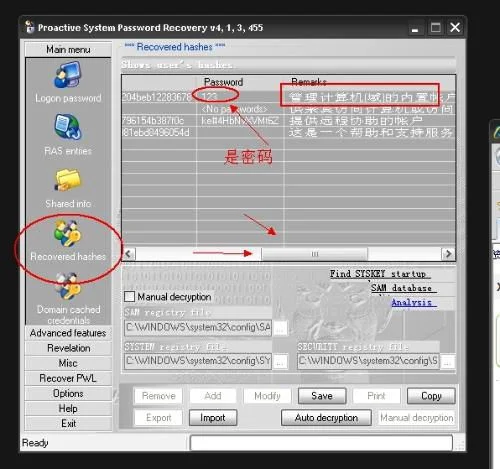This screenshot has height=469, width=500.
Task: Click the SYSTEM registry file path field
Action: [x=198, y=361]
